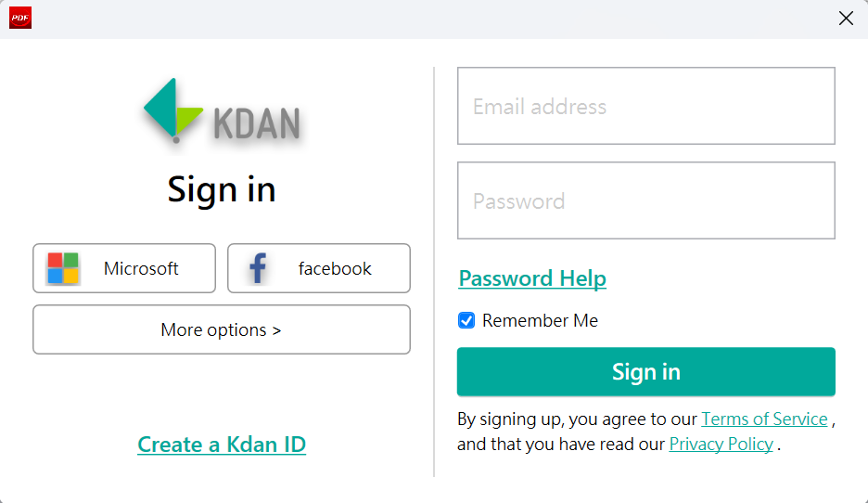Click the Facebook f logo icon
This screenshot has height=503, width=868.
[258, 268]
